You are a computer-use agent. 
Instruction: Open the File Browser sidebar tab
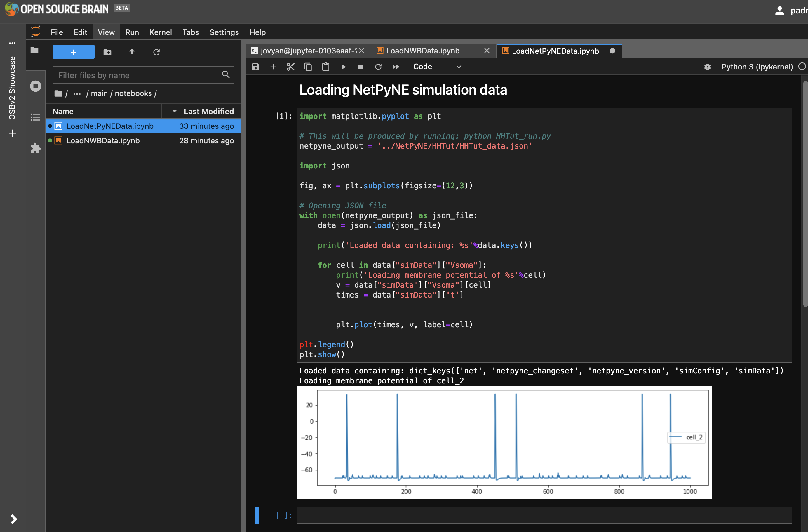click(35, 50)
